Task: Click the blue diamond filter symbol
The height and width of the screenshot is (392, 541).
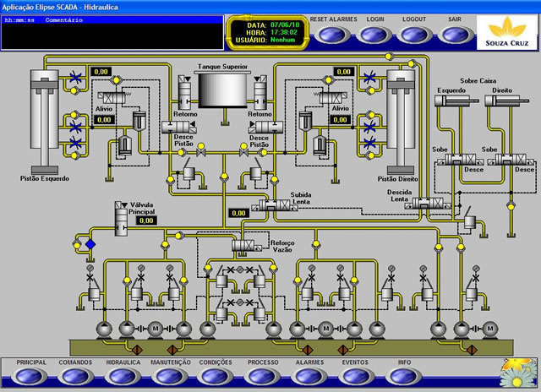Action: [90, 244]
